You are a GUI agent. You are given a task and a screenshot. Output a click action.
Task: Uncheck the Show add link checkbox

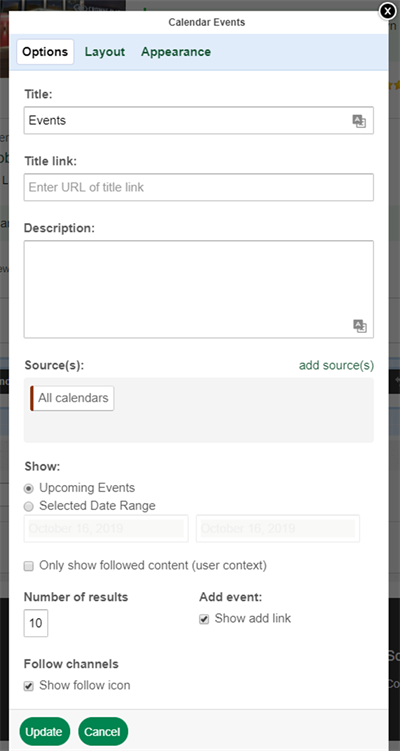coord(204,619)
